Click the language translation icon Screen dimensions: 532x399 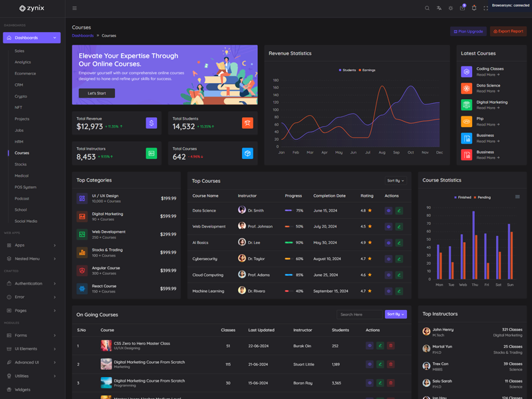[439, 8]
